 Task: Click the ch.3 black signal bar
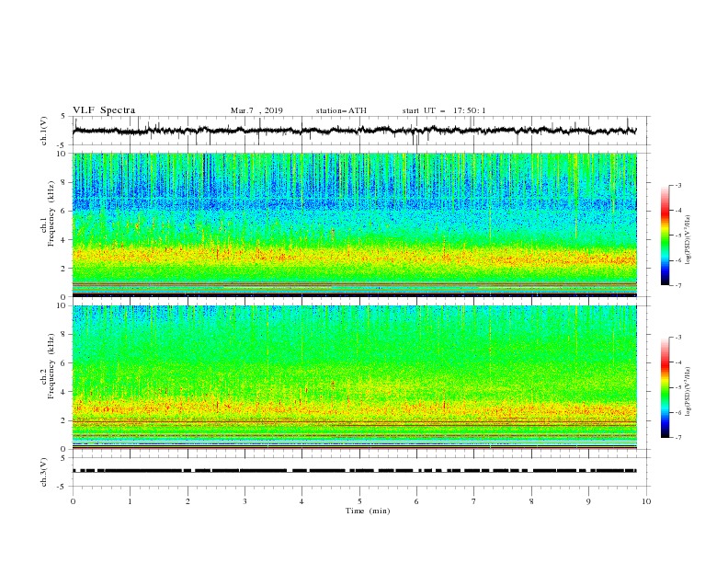pyautogui.click(x=354, y=471)
